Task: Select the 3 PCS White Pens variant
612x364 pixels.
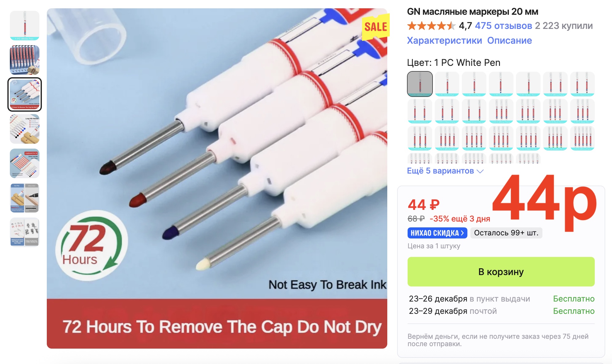Action: pyautogui.click(x=501, y=111)
